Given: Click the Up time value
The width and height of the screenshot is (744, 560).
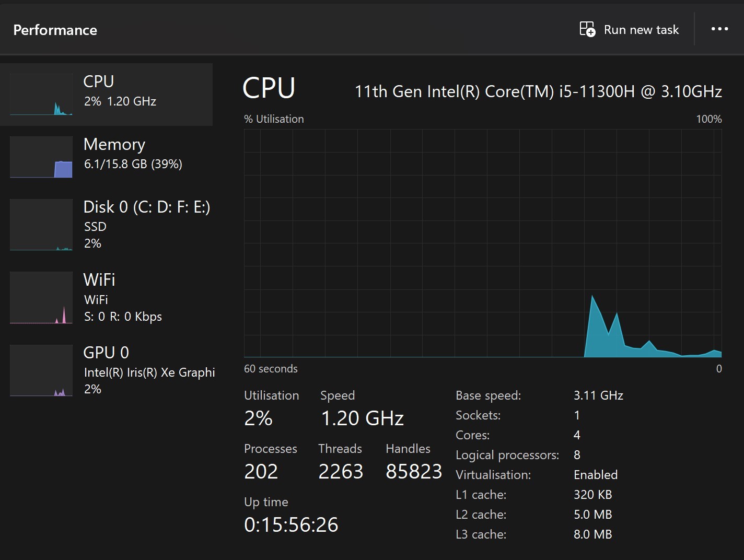Looking at the screenshot, I should 291,525.
